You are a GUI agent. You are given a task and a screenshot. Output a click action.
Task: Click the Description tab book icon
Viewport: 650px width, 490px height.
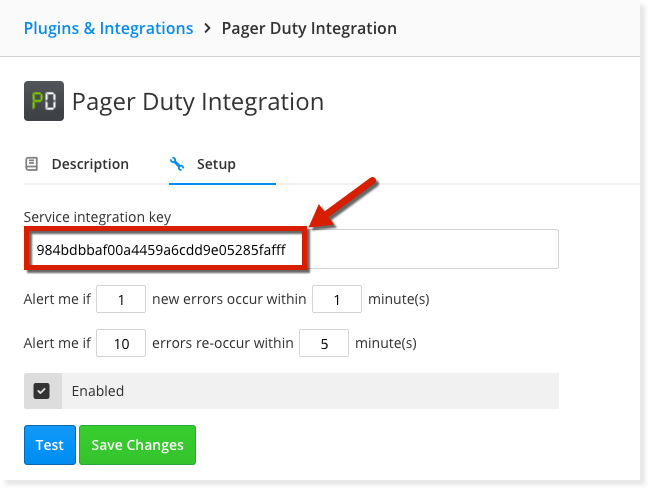coord(32,164)
